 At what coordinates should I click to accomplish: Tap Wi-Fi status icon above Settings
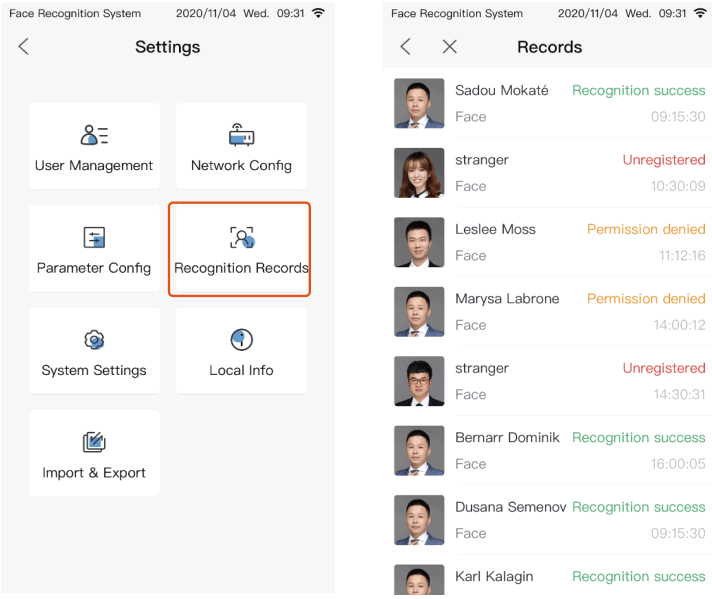pos(318,14)
